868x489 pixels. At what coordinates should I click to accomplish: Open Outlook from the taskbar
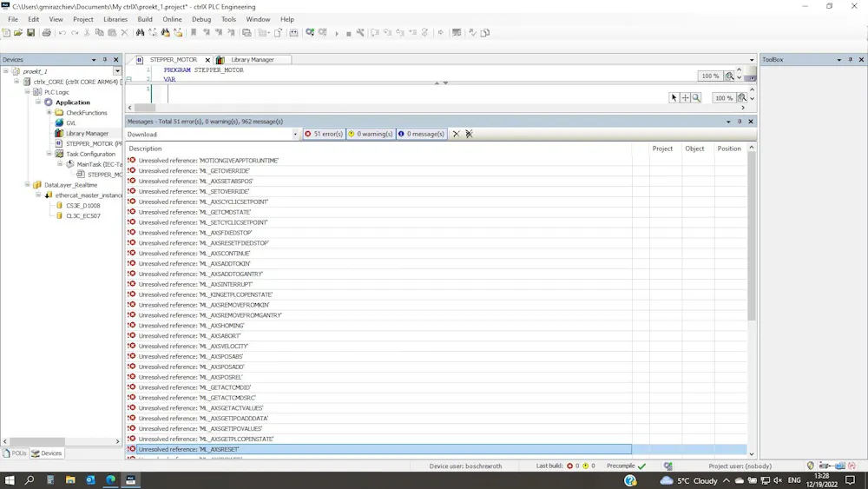coord(90,480)
